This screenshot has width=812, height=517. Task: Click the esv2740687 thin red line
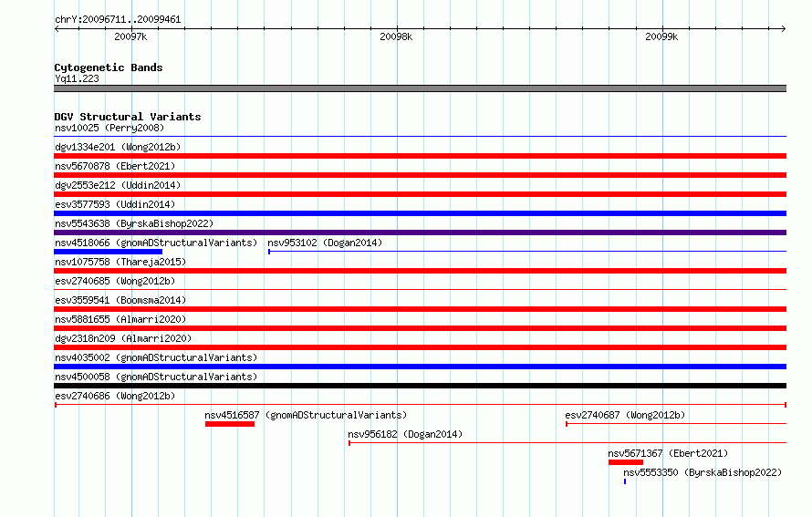click(x=676, y=424)
